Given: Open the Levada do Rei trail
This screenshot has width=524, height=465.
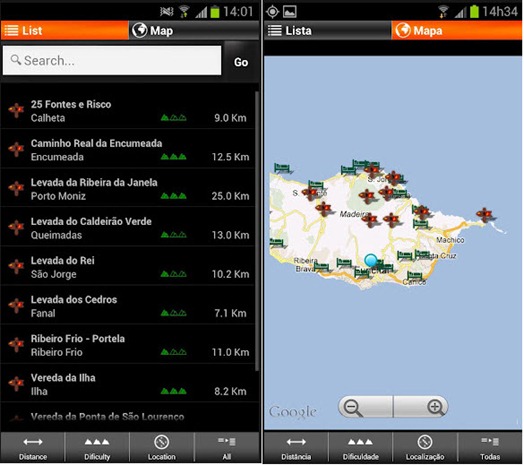Looking at the screenshot, I should (128, 267).
